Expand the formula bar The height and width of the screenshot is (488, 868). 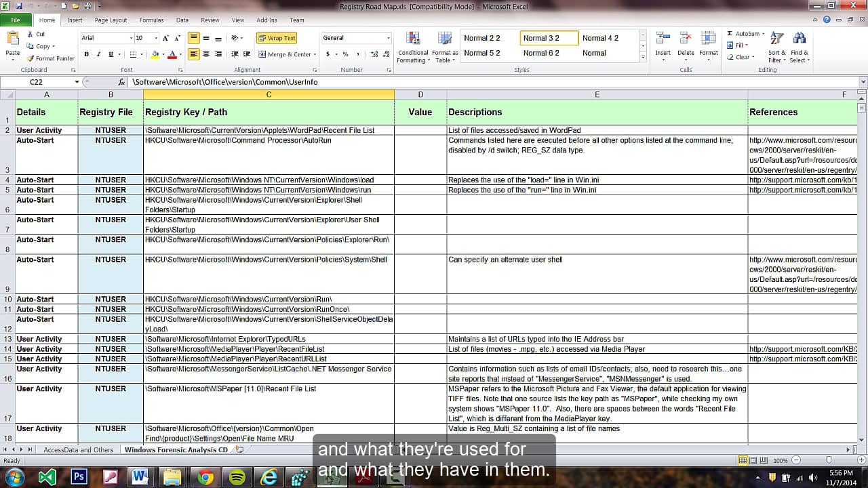point(863,82)
